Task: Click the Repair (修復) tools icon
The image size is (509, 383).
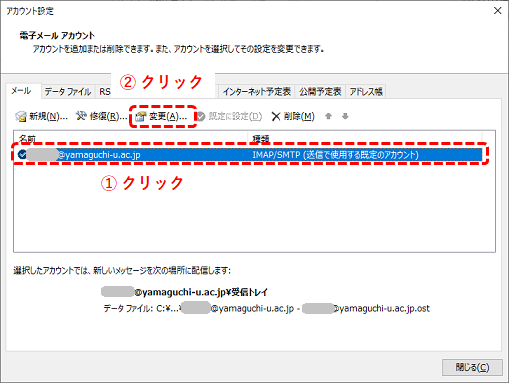Action: pos(81,116)
